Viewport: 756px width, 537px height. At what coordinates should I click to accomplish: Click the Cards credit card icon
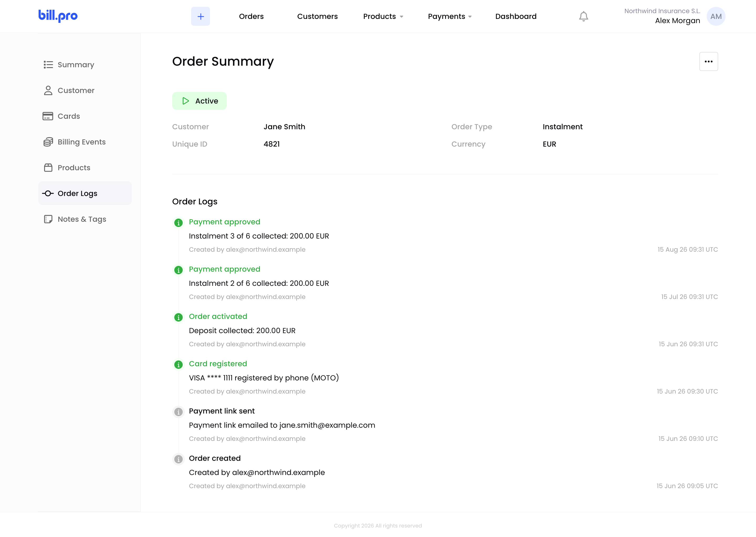pyautogui.click(x=48, y=116)
